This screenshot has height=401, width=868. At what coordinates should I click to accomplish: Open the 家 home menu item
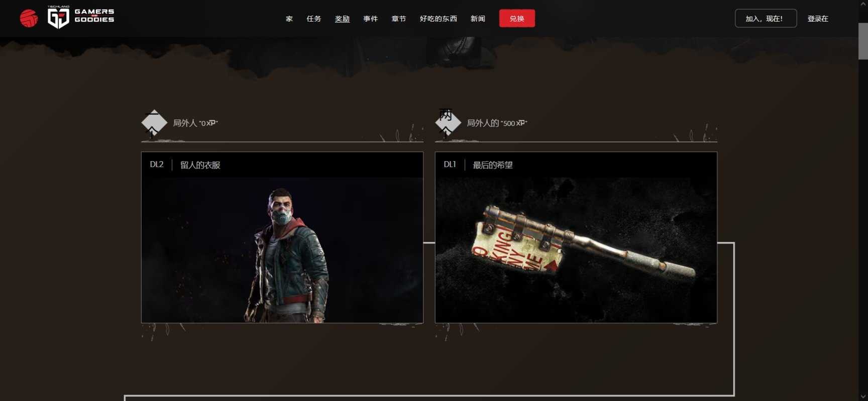point(289,19)
